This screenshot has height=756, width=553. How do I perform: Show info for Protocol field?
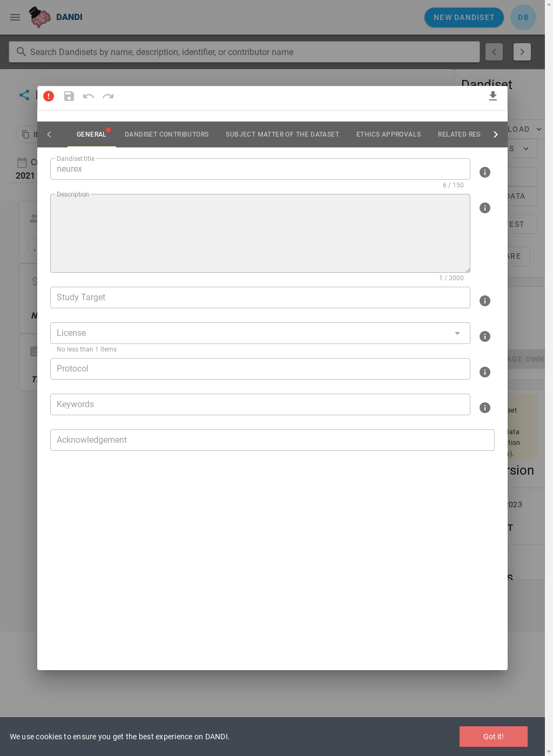click(485, 372)
